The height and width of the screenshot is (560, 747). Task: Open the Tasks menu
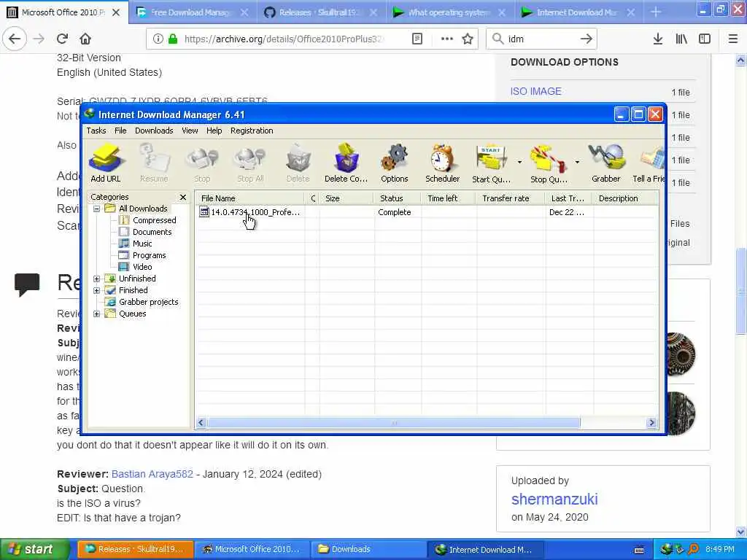[x=96, y=131]
